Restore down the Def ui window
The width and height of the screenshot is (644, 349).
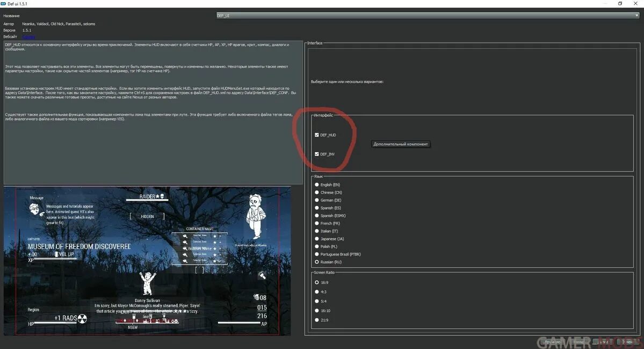click(x=620, y=4)
